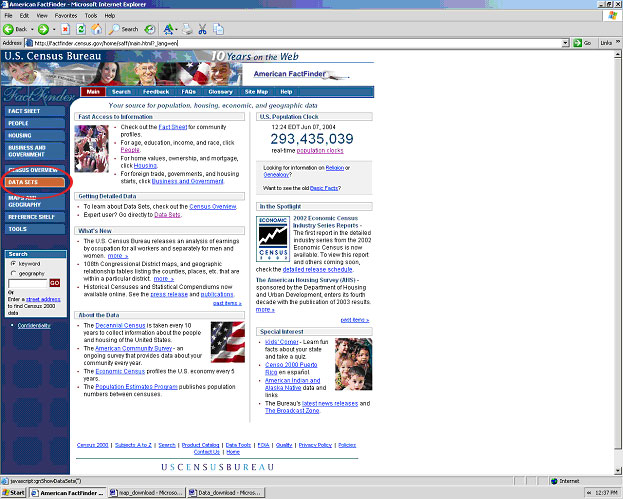This screenshot has width=623, height=499.
Task: Click the Housing sidebar button
Action: 35,135
